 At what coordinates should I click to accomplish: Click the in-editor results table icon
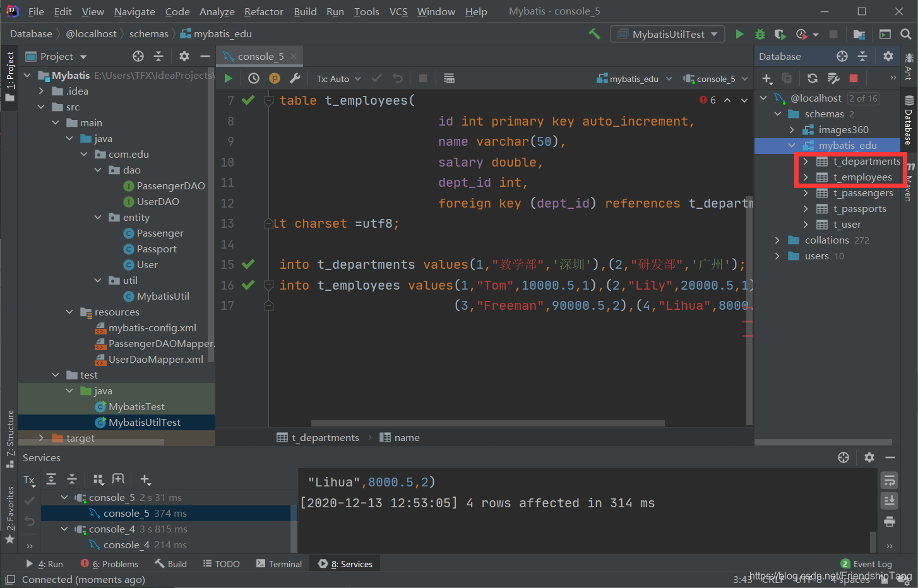(449, 78)
